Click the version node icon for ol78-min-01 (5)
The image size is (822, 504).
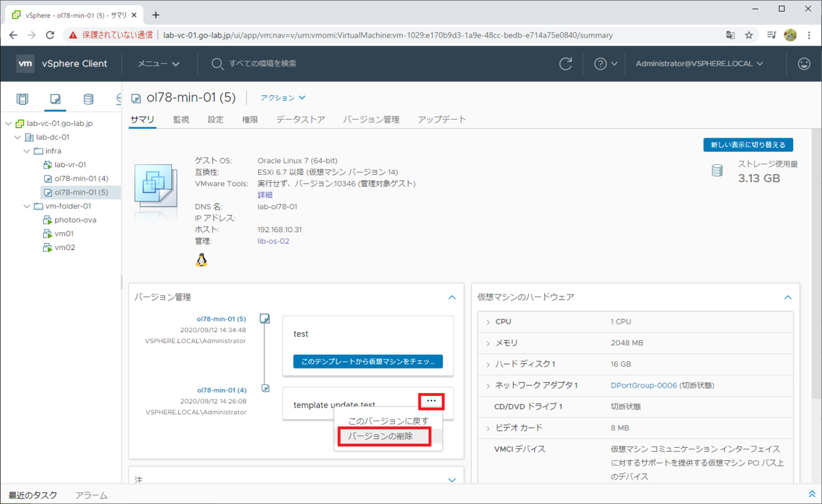[265, 318]
